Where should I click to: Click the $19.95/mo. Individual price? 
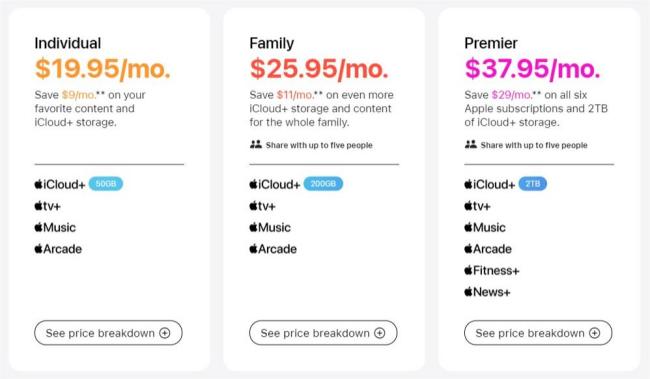pyautogui.click(x=103, y=68)
